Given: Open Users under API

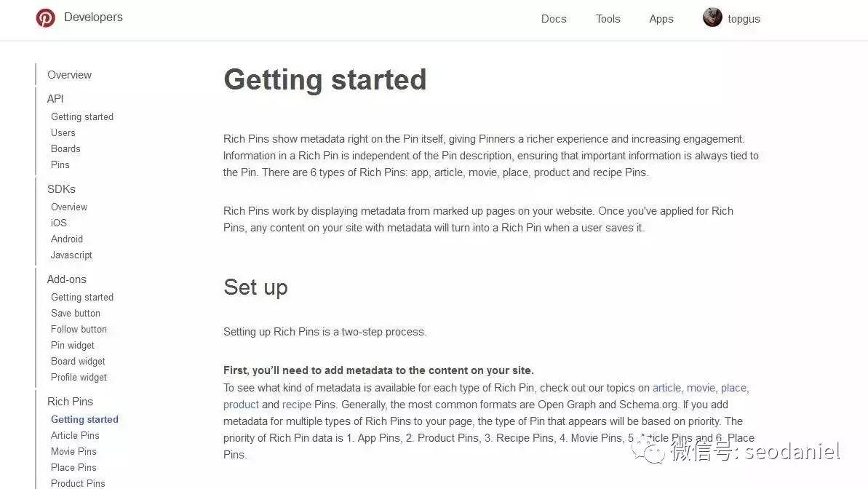Looking at the screenshot, I should [x=63, y=133].
